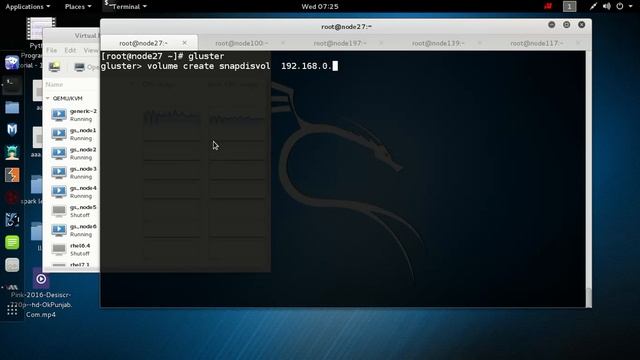
Task: Click the clock showing Wed 07:25
Action: coord(320,7)
